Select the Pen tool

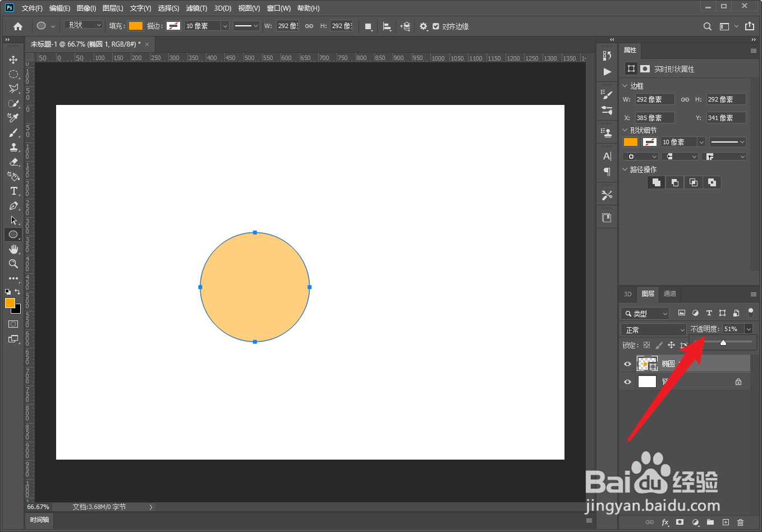pos(13,205)
